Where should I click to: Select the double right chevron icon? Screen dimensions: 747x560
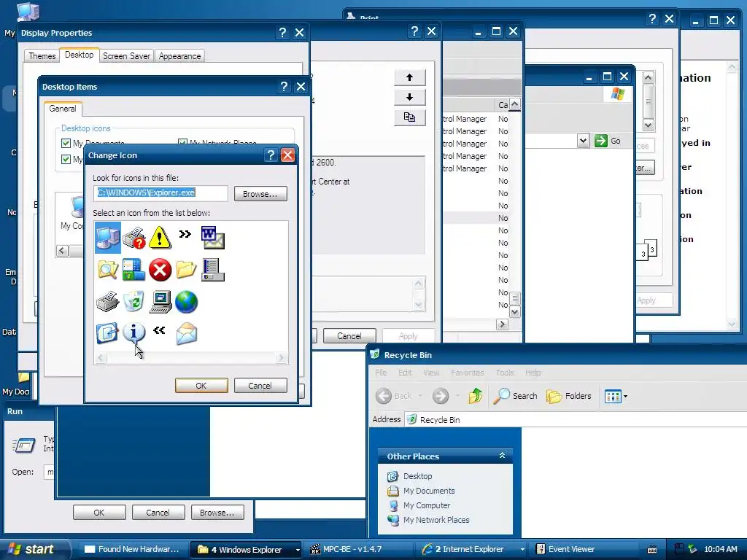click(x=185, y=234)
